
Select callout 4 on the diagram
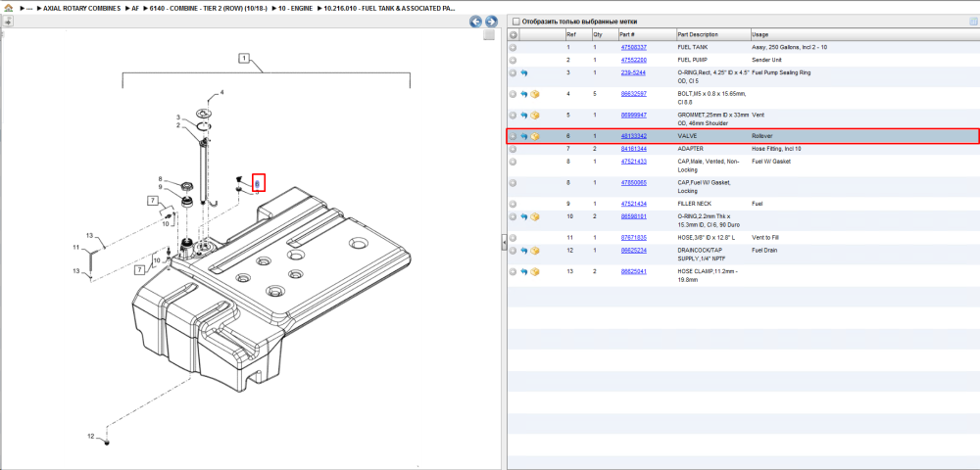tap(221, 92)
